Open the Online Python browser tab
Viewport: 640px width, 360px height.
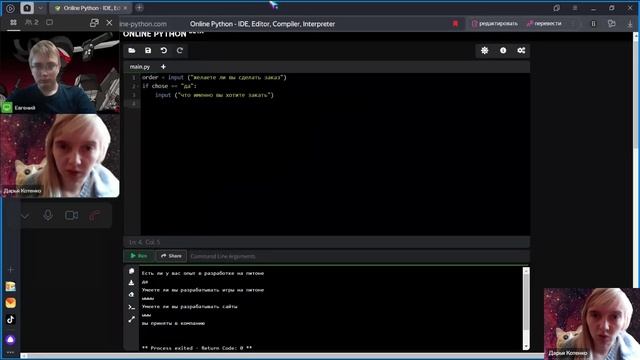[x=90, y=8]
